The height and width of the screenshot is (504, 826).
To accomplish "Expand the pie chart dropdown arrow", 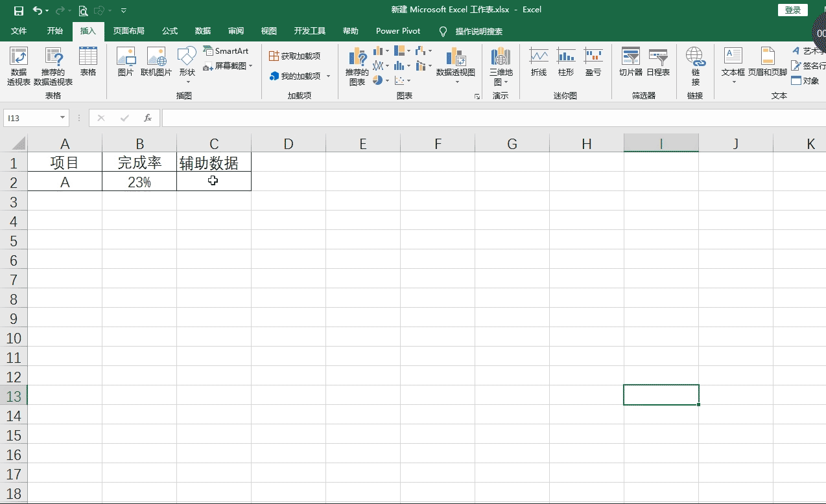I will click(x=387, y=80).
